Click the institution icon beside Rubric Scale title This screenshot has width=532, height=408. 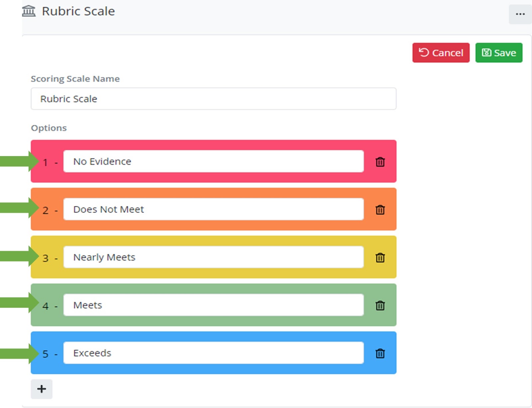pyautogui.click(x=29, y=11)
